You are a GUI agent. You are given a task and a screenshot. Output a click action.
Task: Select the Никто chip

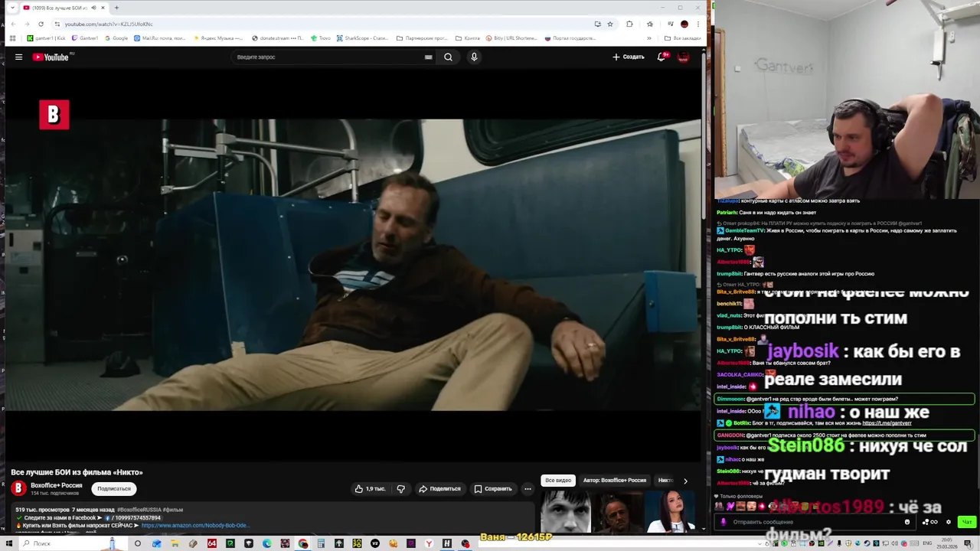(x=665, y=481)
